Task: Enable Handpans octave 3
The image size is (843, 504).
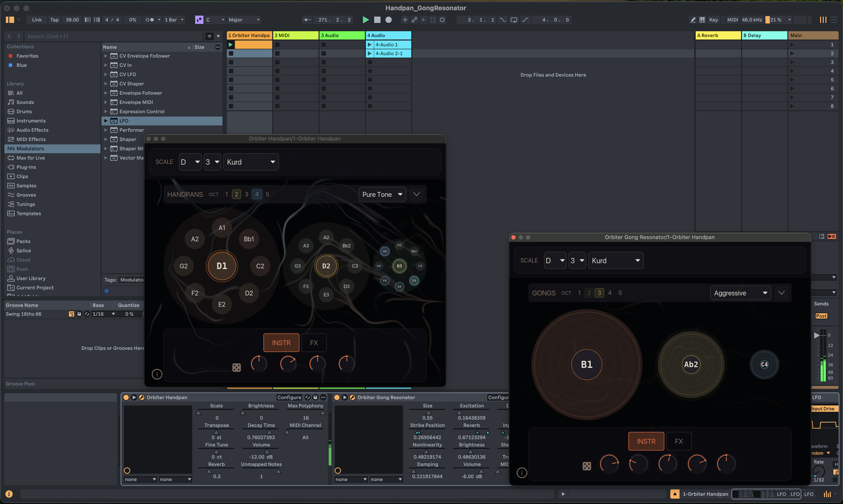Action: [x=246, y=194]
